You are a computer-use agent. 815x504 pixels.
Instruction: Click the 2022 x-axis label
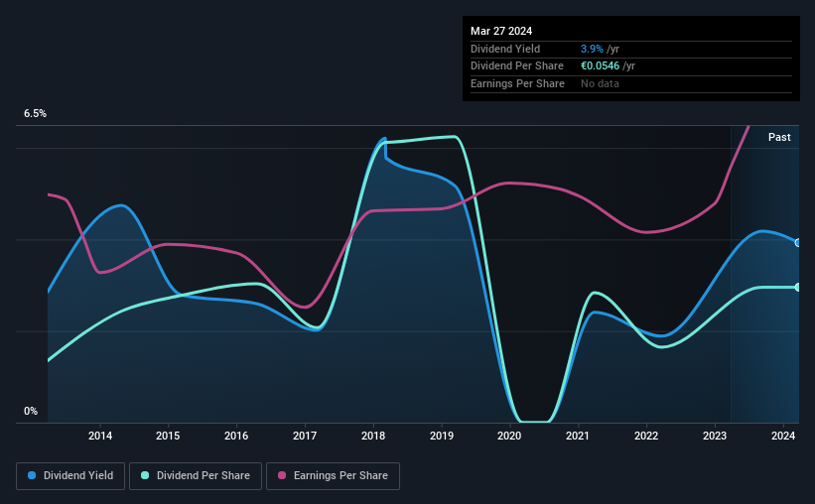[646, 436]
